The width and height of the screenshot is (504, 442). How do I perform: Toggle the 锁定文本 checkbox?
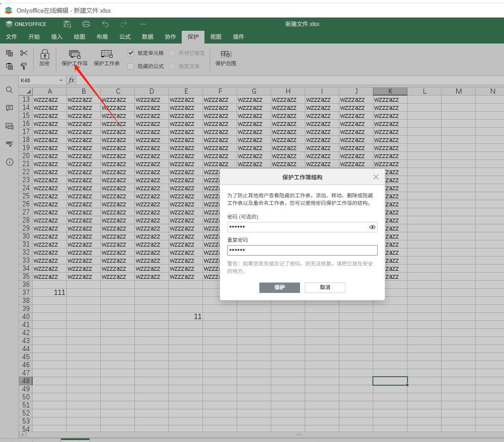172,66
